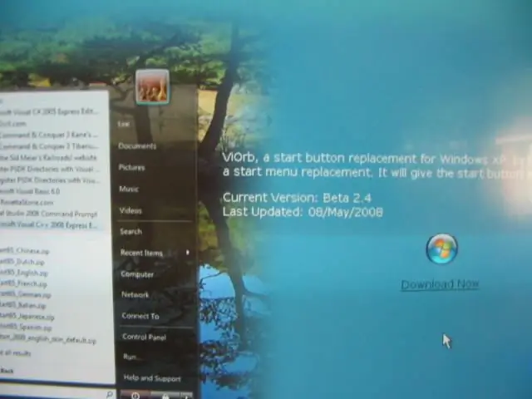This screenshot has width=532, height=399.
Task: Open the Italian.zip file result
Action: pos(22,306)
